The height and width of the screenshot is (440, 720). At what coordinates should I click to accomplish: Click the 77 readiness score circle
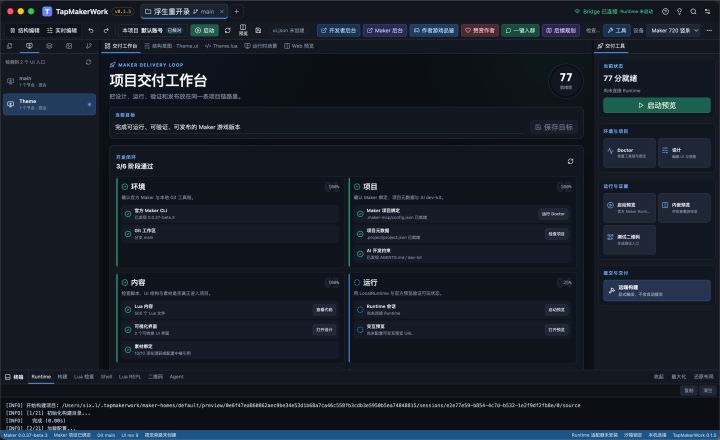point(566,80)
